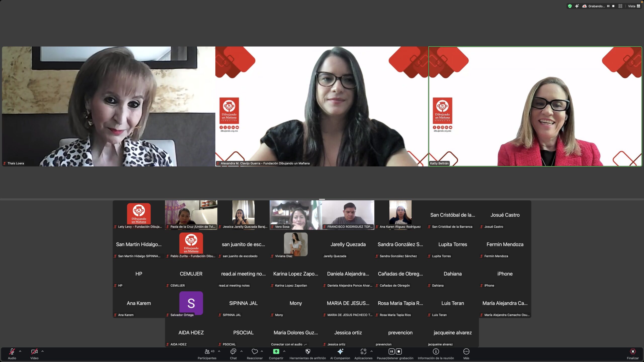This screenshot has height=362, width=644.
Task: Open the Vista layout menu
Action: [634, 6]
